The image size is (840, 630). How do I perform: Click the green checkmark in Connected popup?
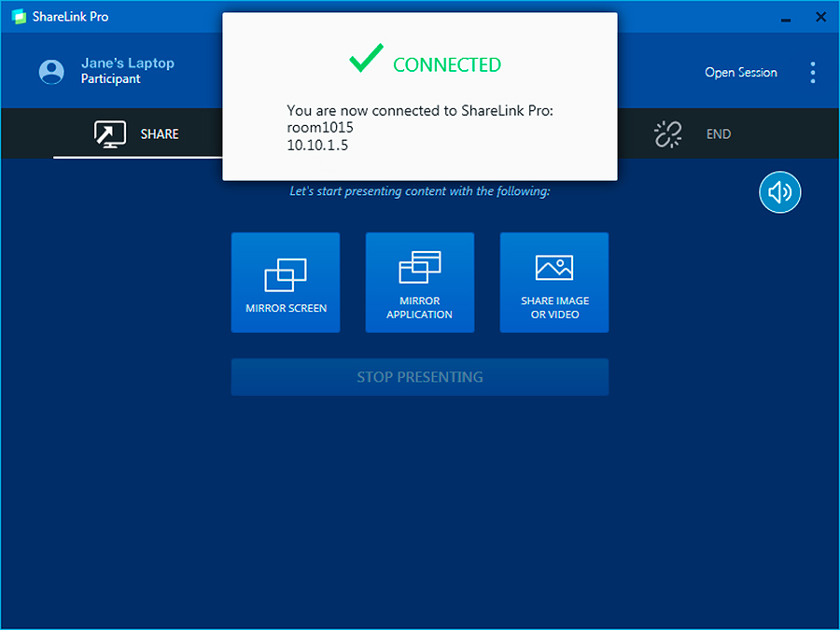coord(366,61)
